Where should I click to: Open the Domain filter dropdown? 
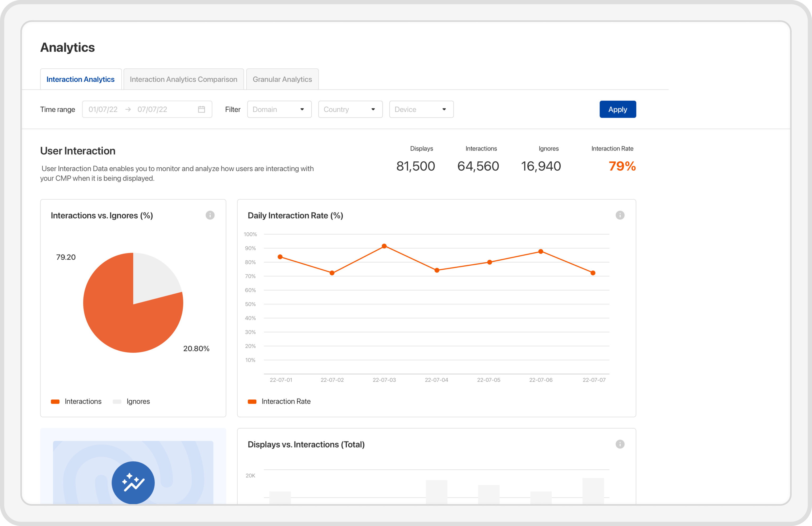pyautogui.click(x=279, y=109)
